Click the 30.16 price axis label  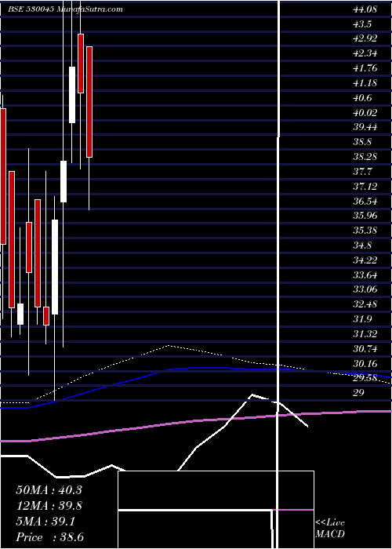click(365, 363)
